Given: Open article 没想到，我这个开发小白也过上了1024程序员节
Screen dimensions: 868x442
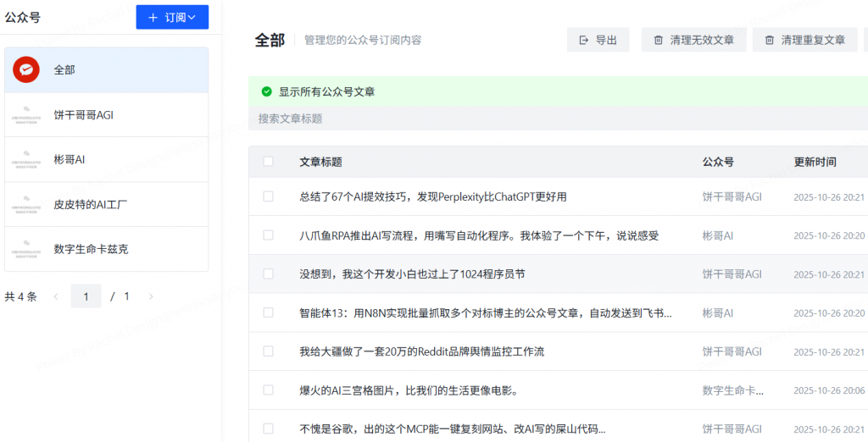Looking at the screenshot, I should tap(412, 274).
